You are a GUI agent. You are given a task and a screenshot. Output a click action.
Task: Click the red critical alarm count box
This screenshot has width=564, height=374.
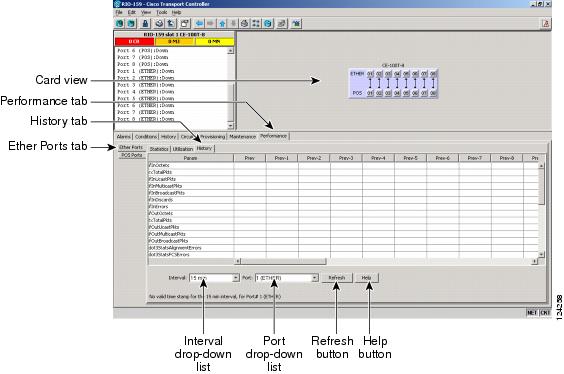[135, 42]
